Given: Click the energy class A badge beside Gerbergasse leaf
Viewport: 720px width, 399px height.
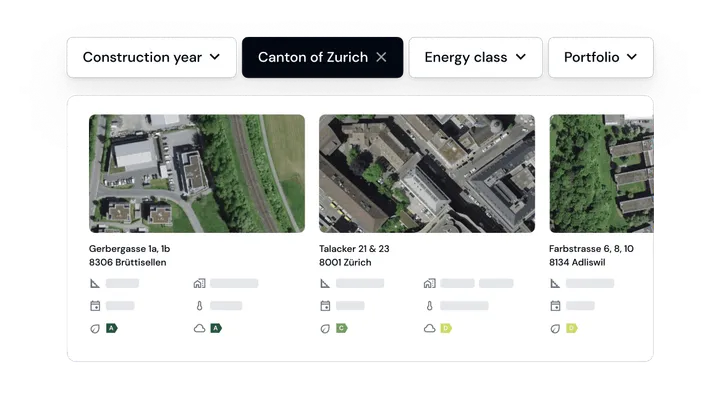Looking at the screenshot, I should (x=112, y=328).
